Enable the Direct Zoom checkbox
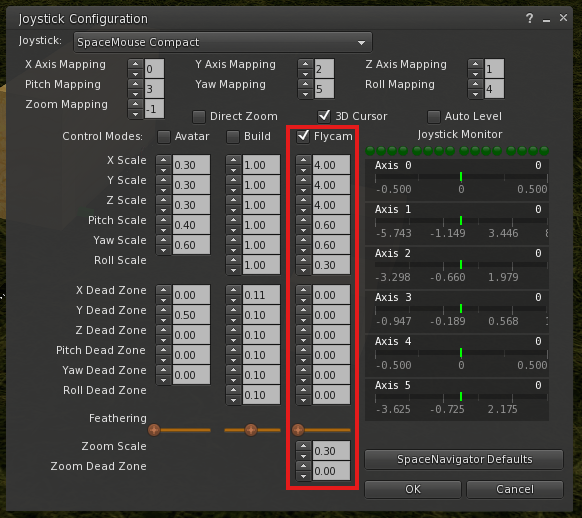Screen dimensions: 582x518 click(x=199, y=117)
